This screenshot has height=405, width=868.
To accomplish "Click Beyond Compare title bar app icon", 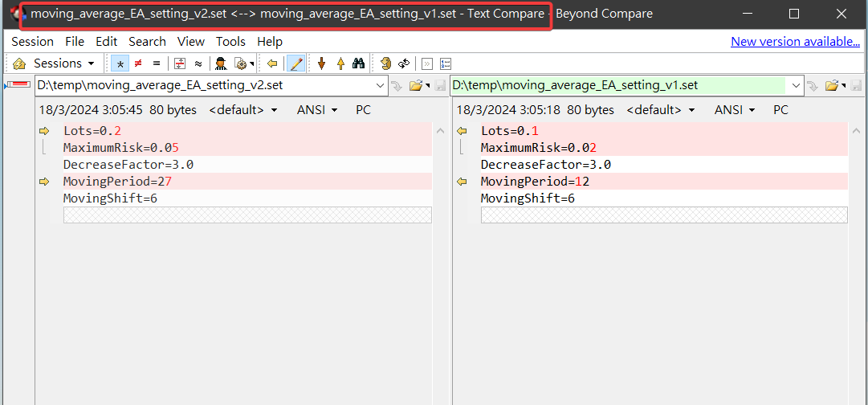I will pyautogui.click(x=17, y=14).
